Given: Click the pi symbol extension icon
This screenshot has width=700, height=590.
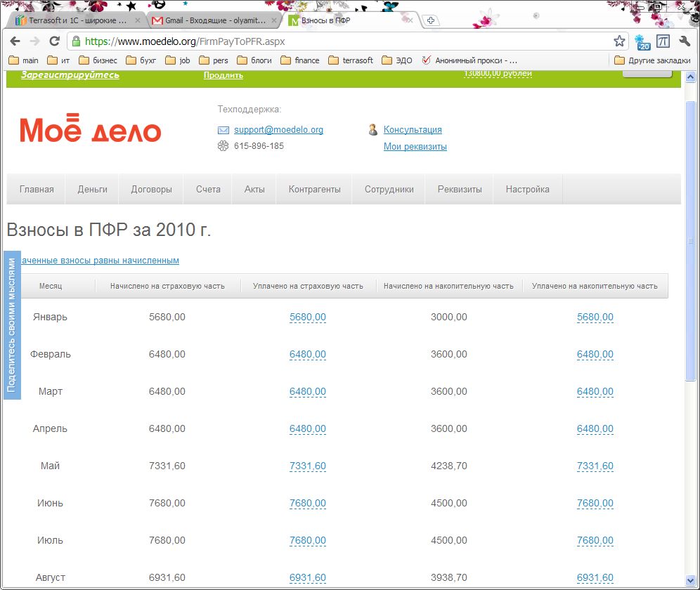Looking at the screenshot, I should pyautogui.click(x=663, y=41).
